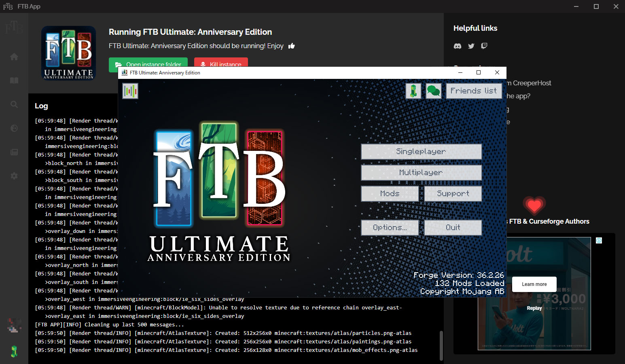The height and width of the screenshot is (364, 625).
Task: Click the 'FTB & Curseforge Authors' text
Action: pyautogui.click(x=549, y=222)
